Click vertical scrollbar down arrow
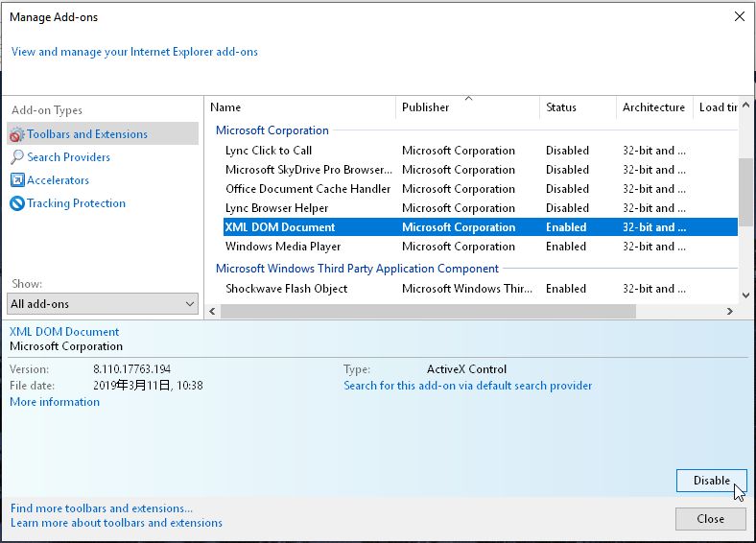Screen dimensions: 756x543 (746, 295)
